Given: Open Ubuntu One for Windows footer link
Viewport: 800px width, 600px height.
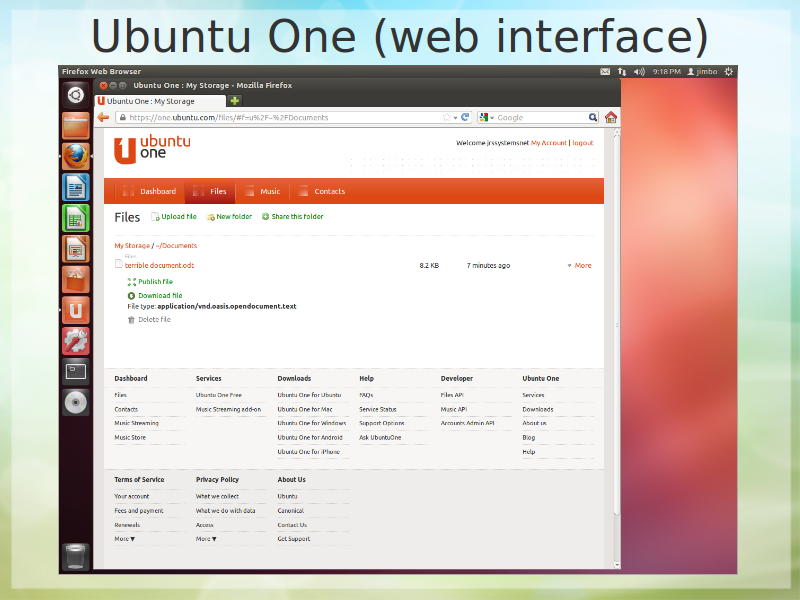Looking at the screenshot, I should (312, 423).
